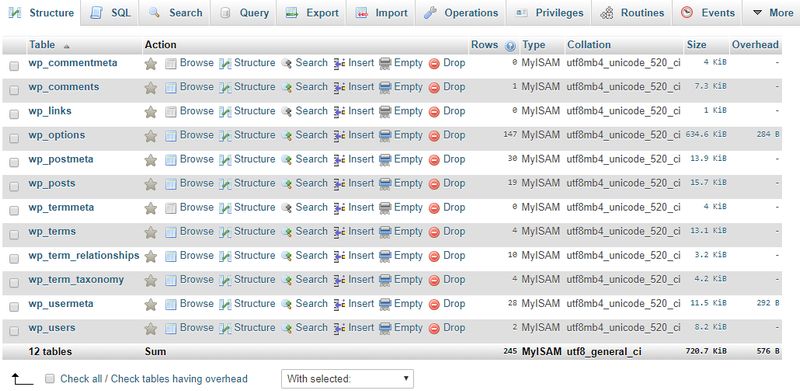Check the wp_users table checkbox
Viewport: 800px width, 391px height.
tap(14, 330)
